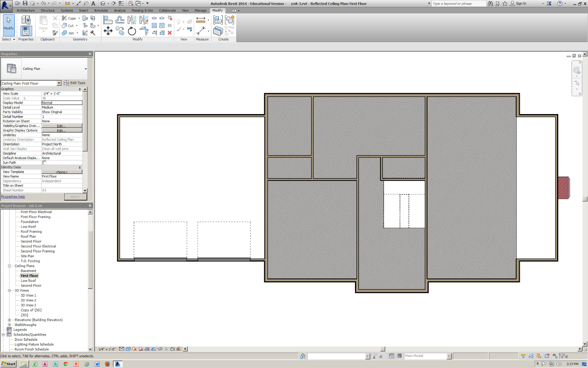Click the Open folder icon
588x368 pixels.
17,3
